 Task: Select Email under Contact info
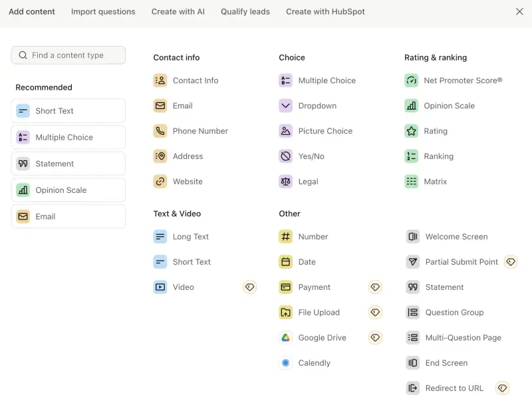(x=173, y=106)
